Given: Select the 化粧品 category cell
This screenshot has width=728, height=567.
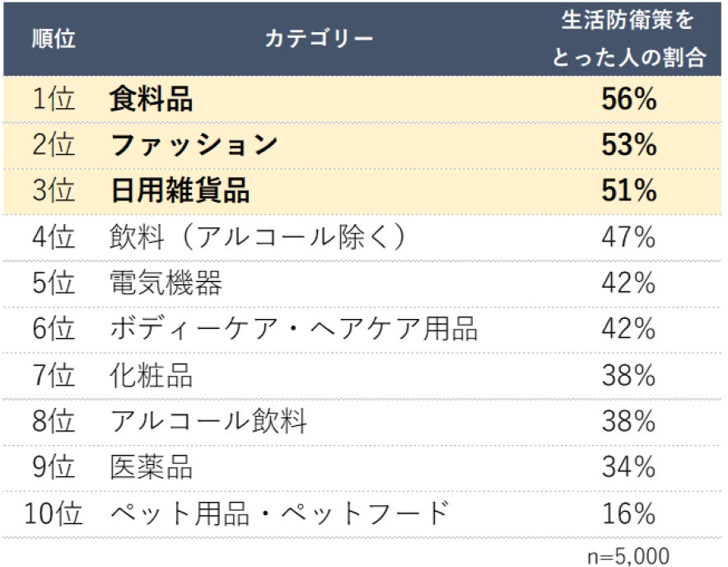Looking at the screenshot, I should point(151,377).
